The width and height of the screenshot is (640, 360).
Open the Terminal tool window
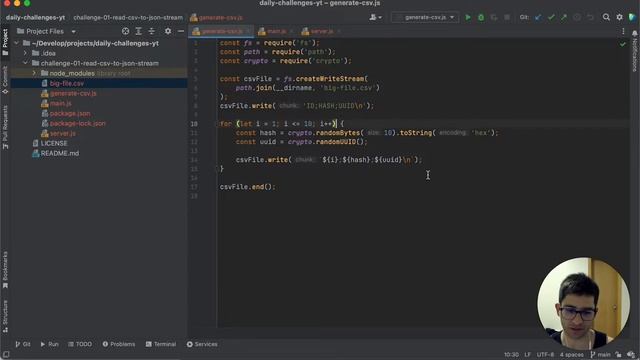pyautogui.click(x=161, y=344)
